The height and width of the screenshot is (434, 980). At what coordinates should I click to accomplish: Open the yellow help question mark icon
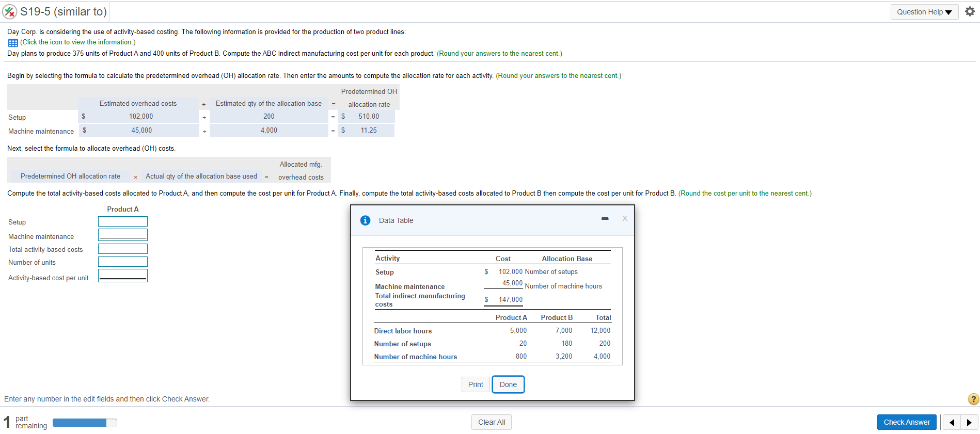[973, 399]
